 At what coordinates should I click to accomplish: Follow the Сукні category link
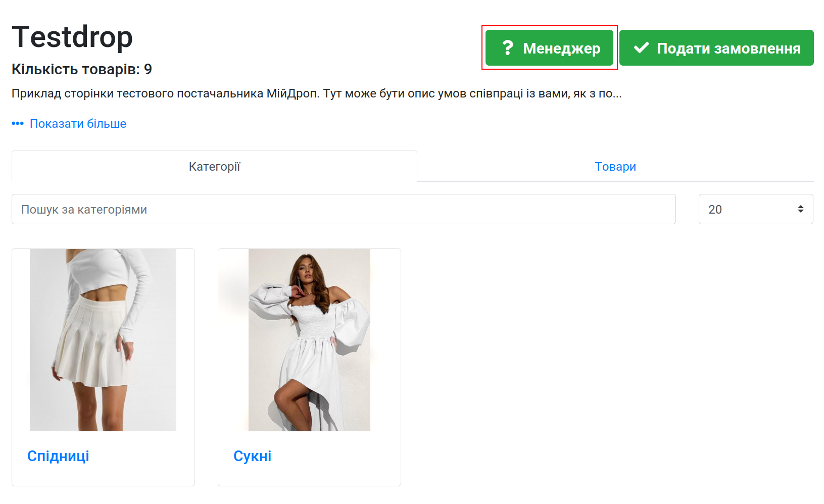252,456
